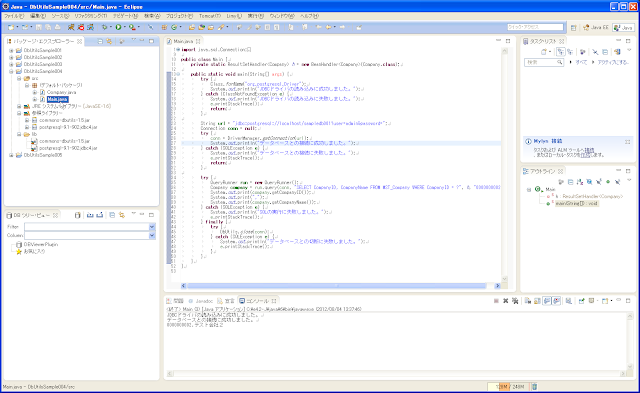640x393 pixels.
Task: Click the New Java Package toolbar icon
Action: (x=164, y=27)
